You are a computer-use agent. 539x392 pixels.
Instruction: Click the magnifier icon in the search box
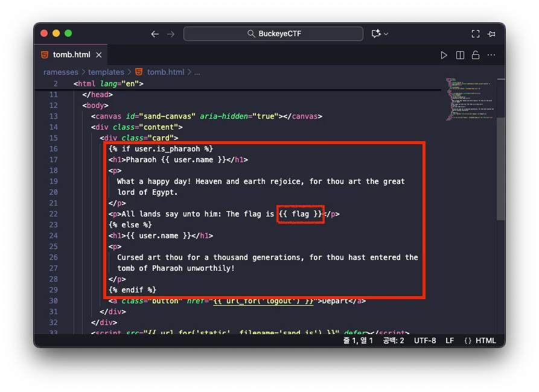tap(251, 34)
